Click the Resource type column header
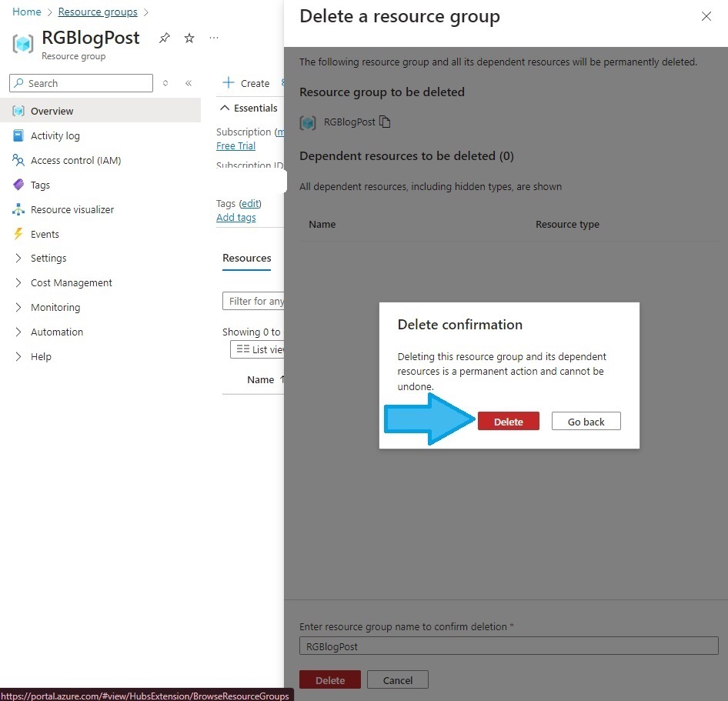This screenshot has width=728, height=701. tap(567, 224)
